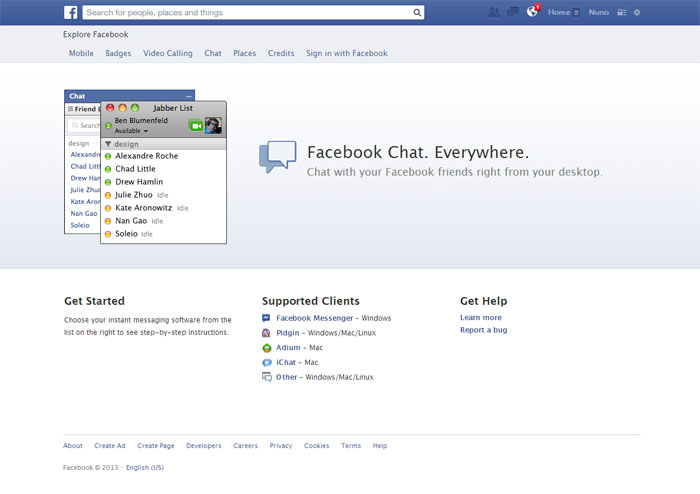Open the notifications globe icon
700x494 pixels.
point(532,13)
